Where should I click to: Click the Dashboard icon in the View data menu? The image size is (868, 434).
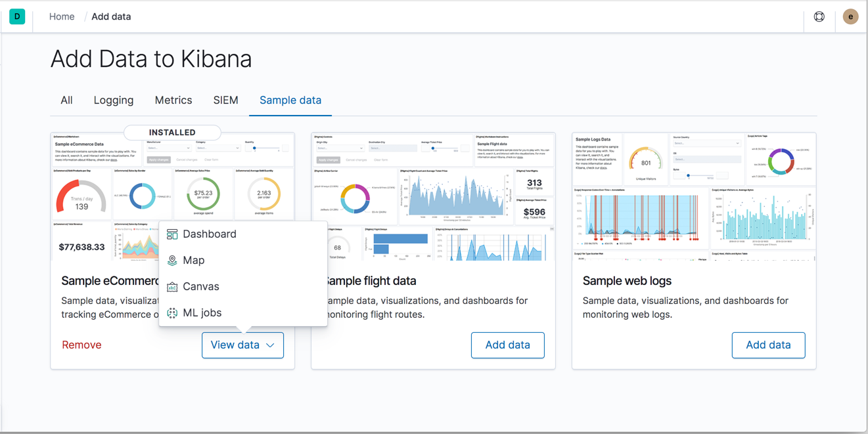point(171,234)
